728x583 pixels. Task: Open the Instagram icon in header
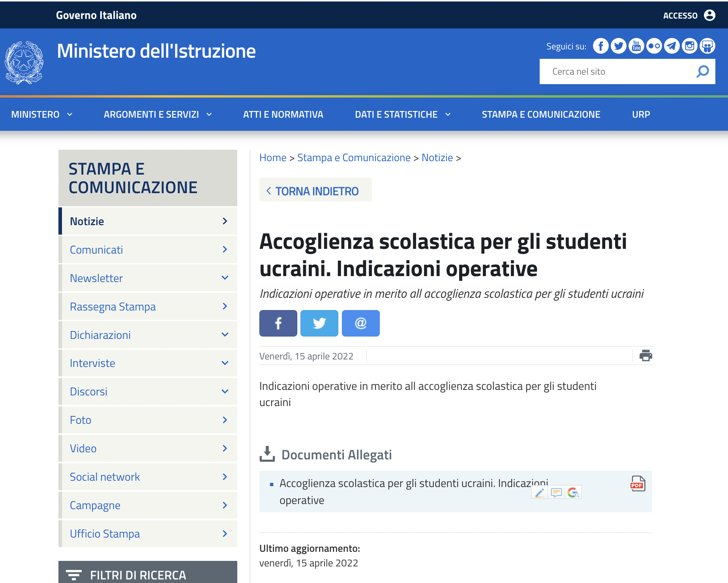(x=689, y=46)
